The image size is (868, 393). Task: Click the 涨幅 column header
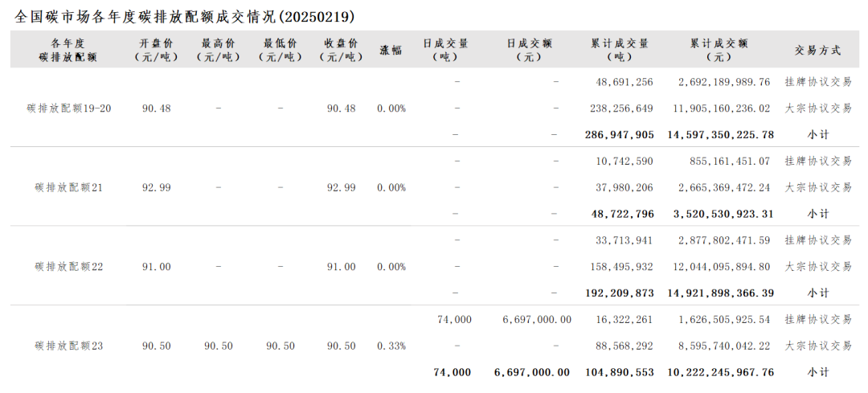[x=391, y=50]
